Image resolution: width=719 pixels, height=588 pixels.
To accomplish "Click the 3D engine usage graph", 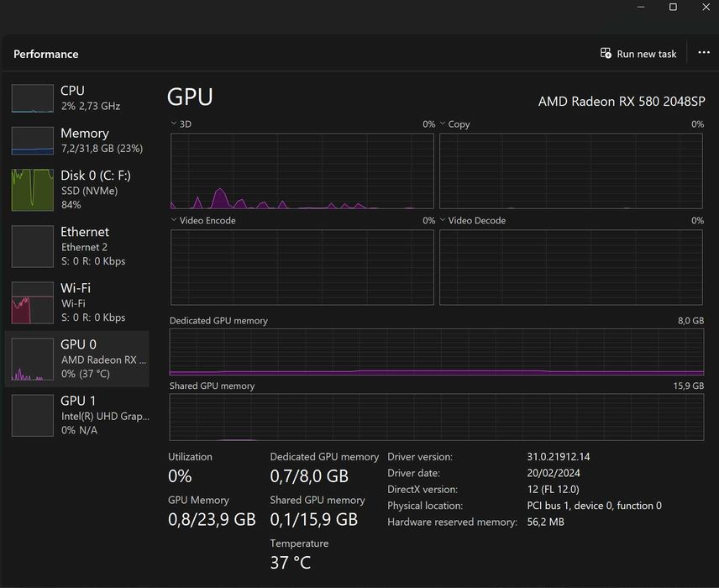I will pyautogui.click(x=302, y=171).
